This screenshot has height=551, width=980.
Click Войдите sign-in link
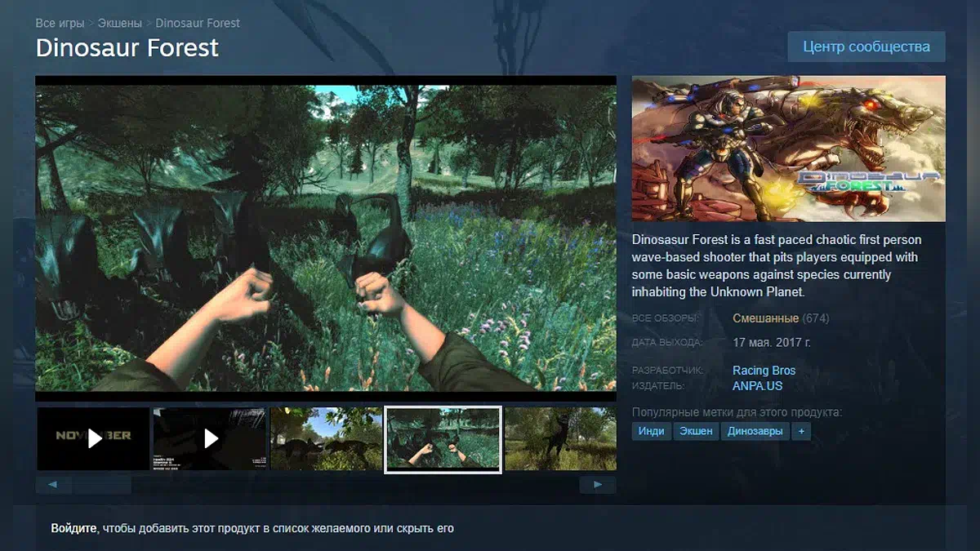coord(74,528)
